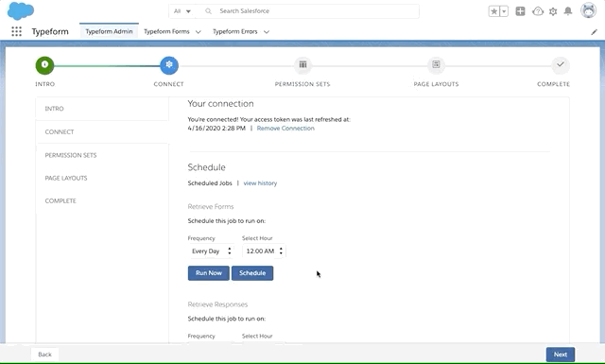This screenshot has width=605, height=364.
Task: Click the Remove Connection link
Action: tap(285, 129)
